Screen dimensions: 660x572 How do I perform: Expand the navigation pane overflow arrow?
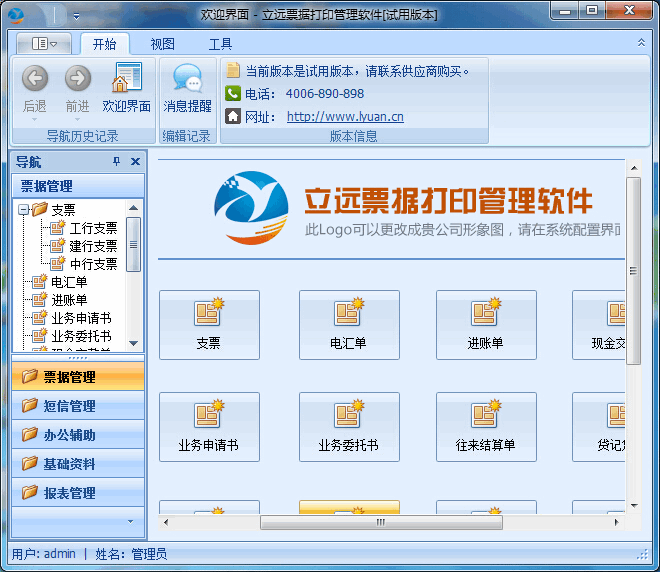tap(129, 521)
